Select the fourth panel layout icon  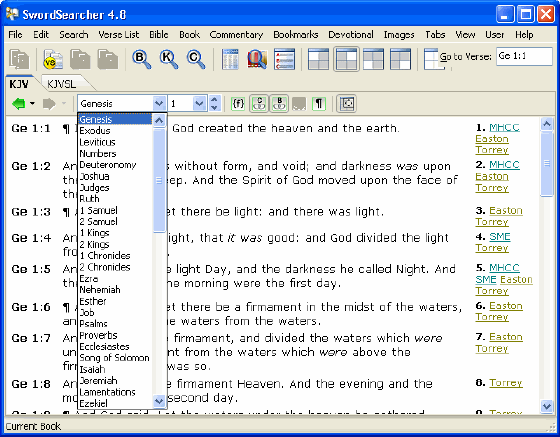[400, 59]
